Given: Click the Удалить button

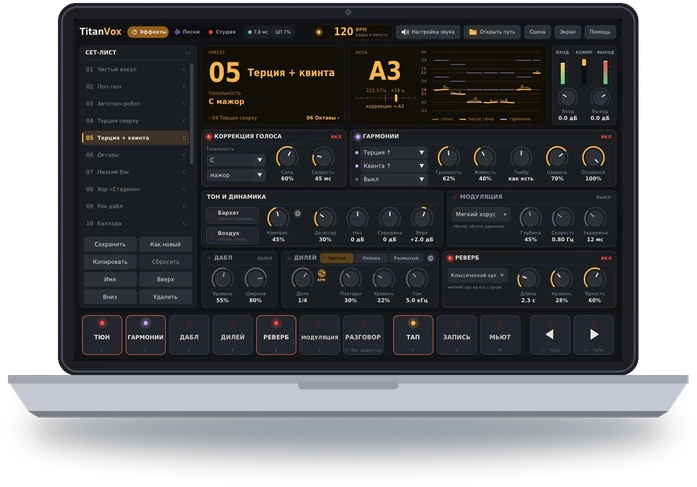Looking at the screenshot, I should point(165,297).
